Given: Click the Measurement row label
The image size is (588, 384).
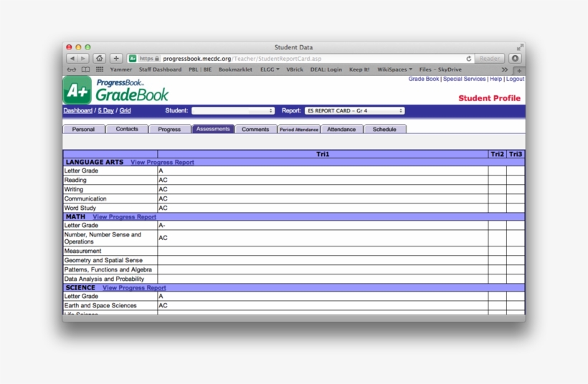Looking at the screenshot, I should click(x=83, y=251).
